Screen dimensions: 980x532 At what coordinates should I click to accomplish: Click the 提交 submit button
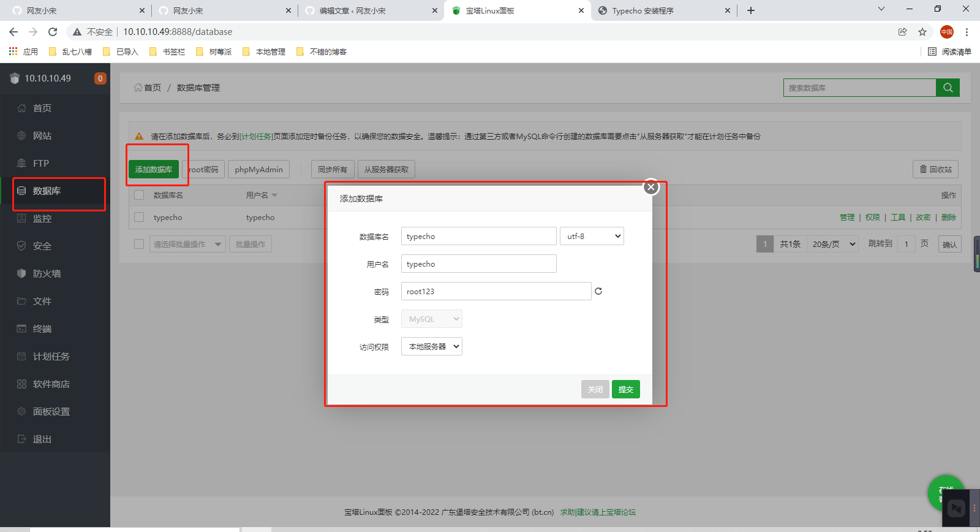(626, 389)
